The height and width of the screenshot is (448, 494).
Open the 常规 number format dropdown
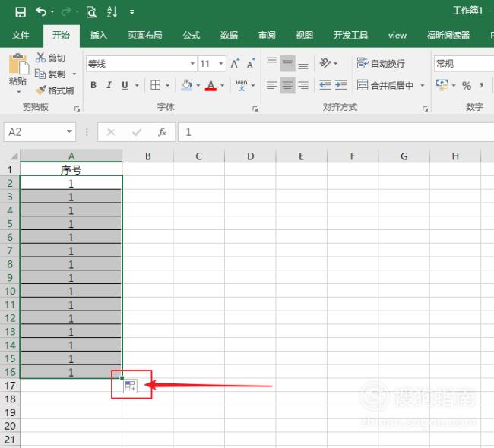click(464, 64)
